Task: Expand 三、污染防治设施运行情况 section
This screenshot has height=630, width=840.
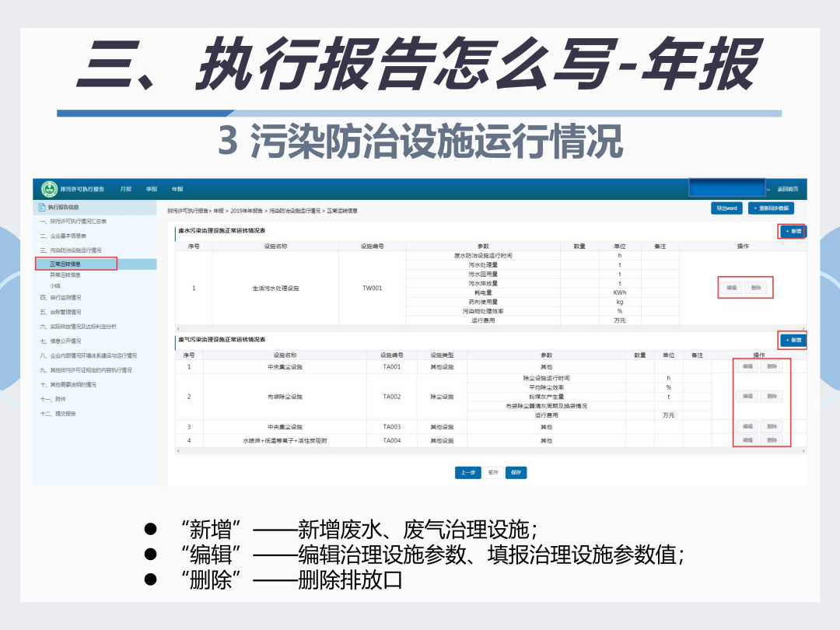Action: (70, 250)
